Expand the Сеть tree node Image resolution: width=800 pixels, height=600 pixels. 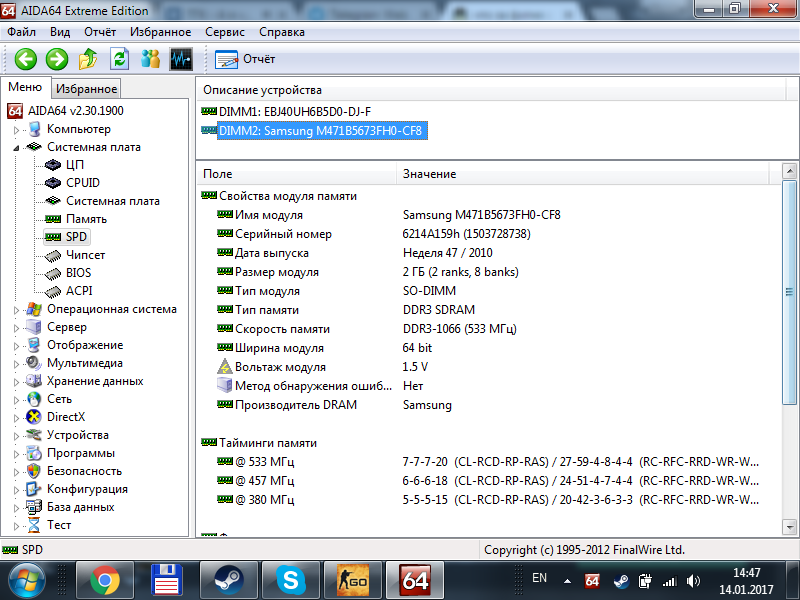point(16,400)
